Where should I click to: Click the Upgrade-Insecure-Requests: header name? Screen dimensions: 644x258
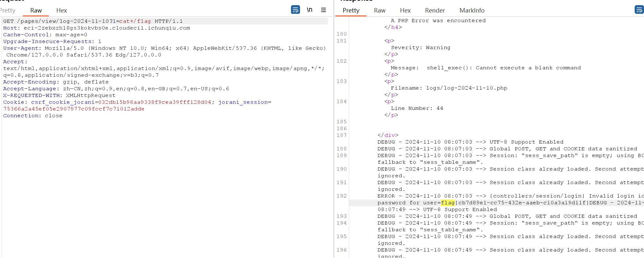49,41
